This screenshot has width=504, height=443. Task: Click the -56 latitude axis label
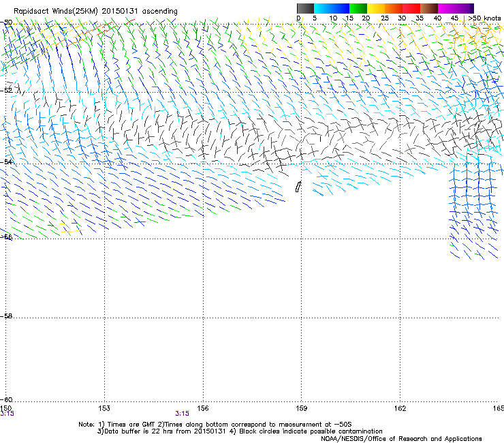(6, 236)
